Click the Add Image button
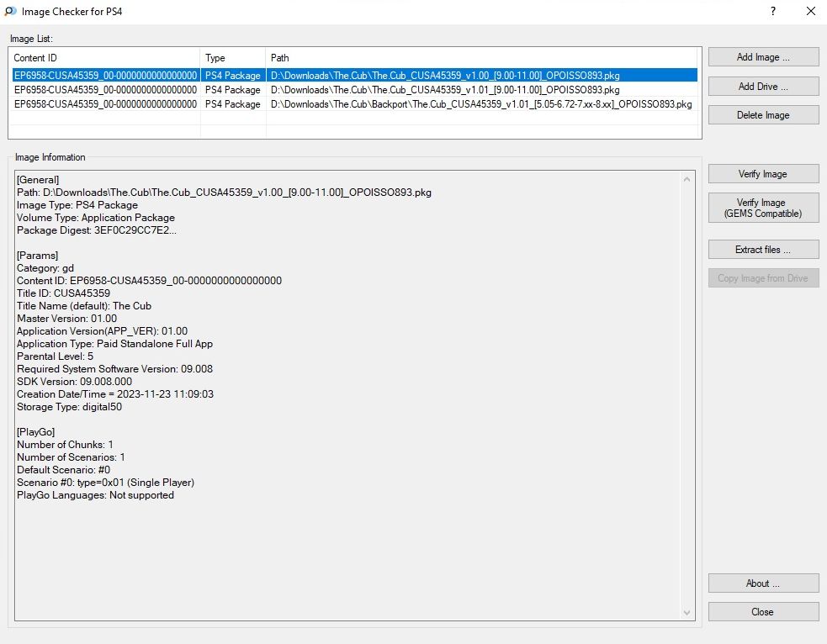The width and height of the screenshot is (827, 644). tap(763, 57)
